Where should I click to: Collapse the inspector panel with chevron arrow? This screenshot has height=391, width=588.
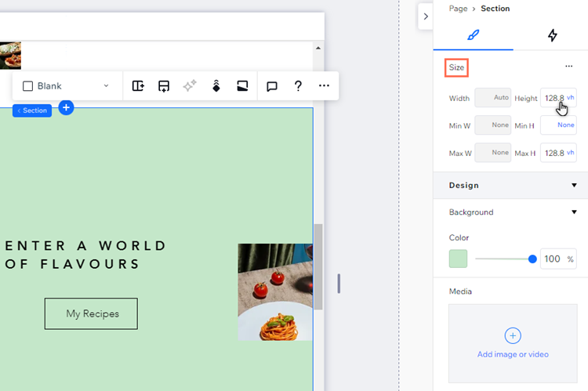coord(426,16)
